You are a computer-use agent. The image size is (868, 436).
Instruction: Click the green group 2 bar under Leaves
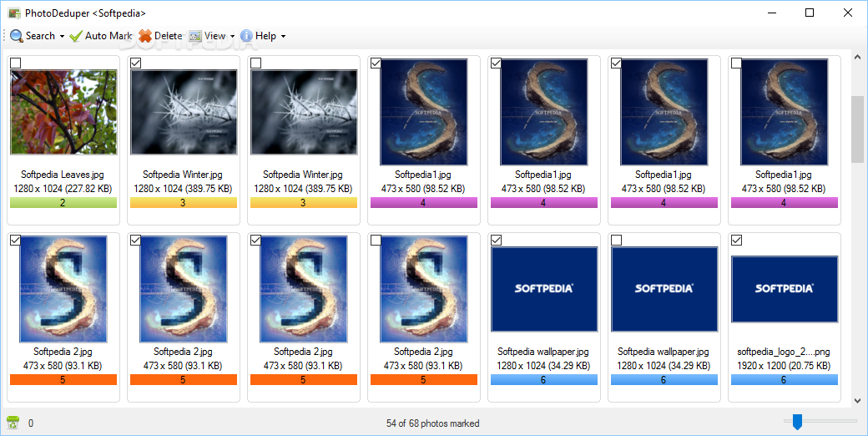coord(63,203)
